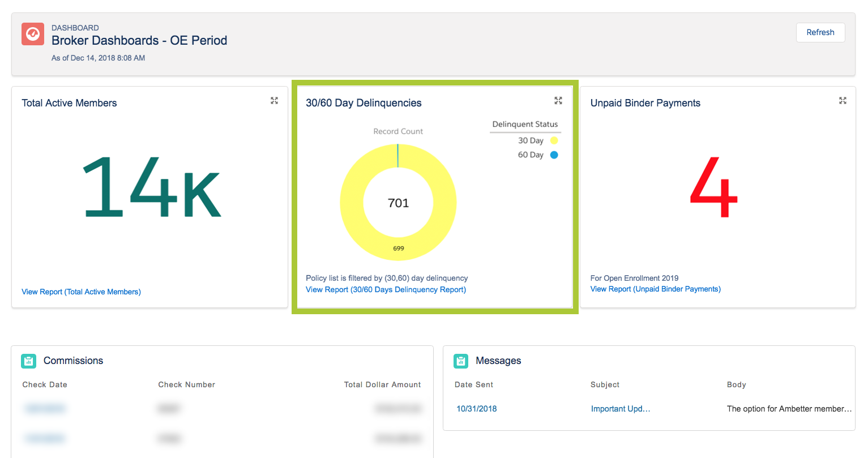Expand the Total Active Members widget
Image resolution: width=868 pixels, height=458 pixels.
274,101
